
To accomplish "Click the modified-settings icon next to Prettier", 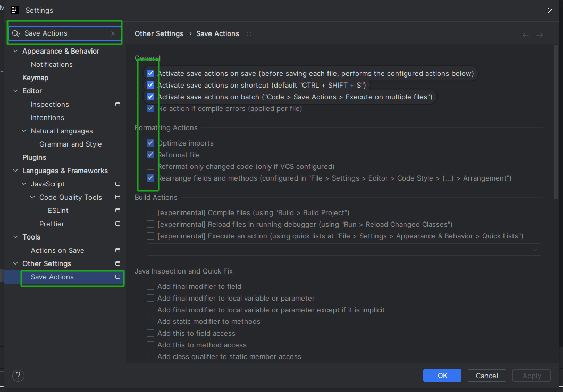I will pyautogui.click(x=117, y=224).
